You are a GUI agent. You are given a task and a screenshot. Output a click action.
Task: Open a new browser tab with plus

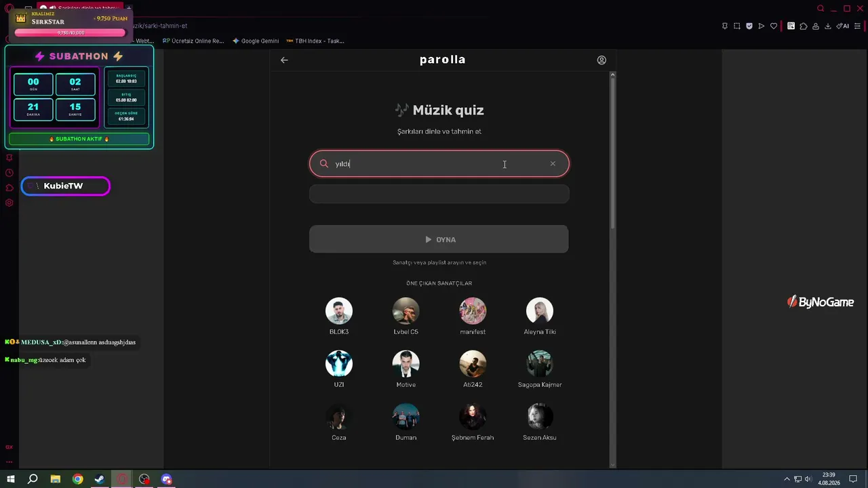coord(129,9)
